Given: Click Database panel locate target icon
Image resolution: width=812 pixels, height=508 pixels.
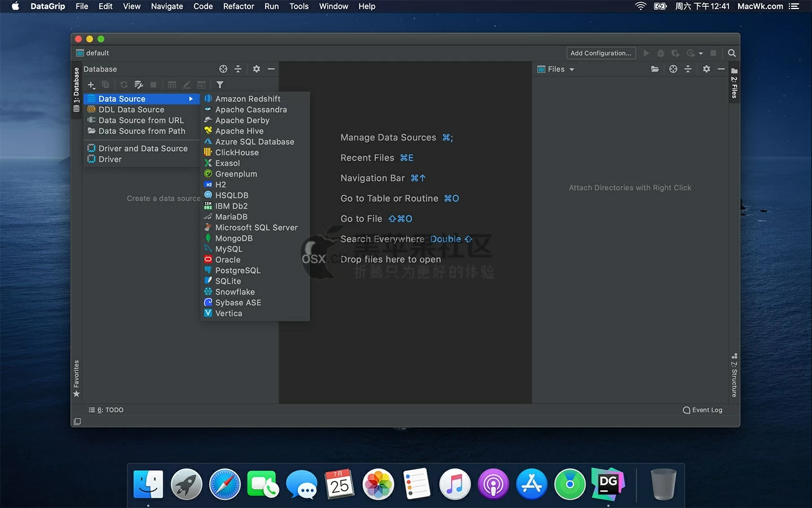Looking at the screenshot, I should (223, 69).
